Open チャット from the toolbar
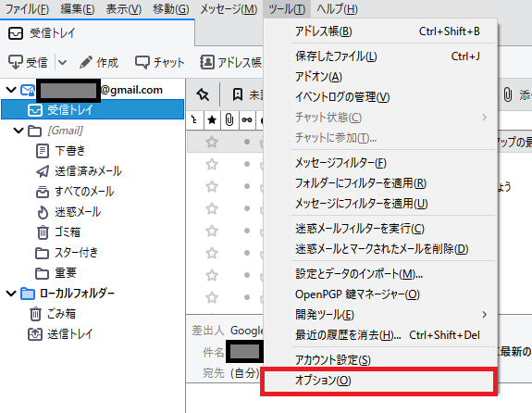The width and height of the screenshot is (532, 413). (x=159, y=62)
